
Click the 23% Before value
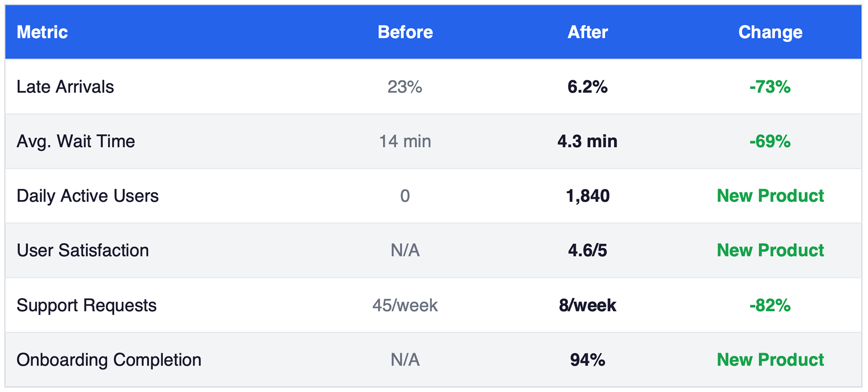pyautogui.click(x=405, y=87)
